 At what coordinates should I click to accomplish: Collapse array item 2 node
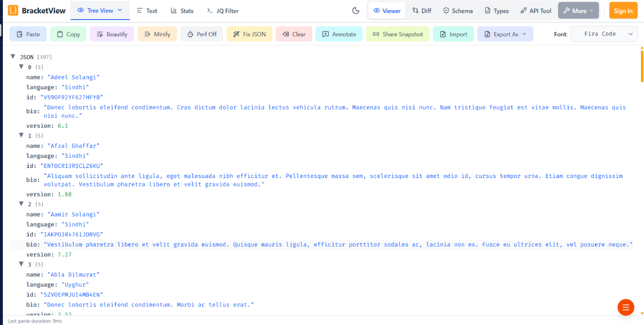click(21, 204)
